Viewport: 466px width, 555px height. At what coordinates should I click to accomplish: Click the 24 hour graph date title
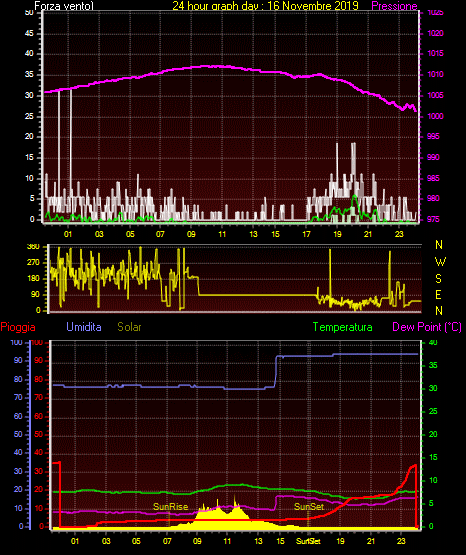[x=265, y=6]
